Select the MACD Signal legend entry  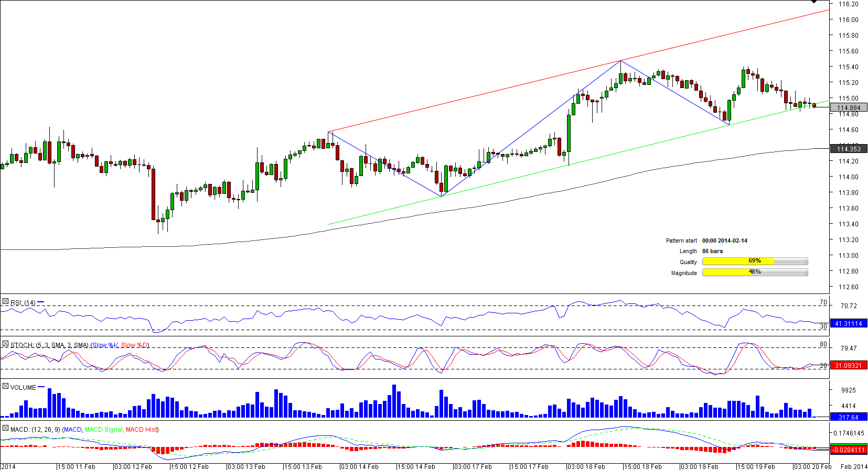pyautogui.click(x=104, y=430)
